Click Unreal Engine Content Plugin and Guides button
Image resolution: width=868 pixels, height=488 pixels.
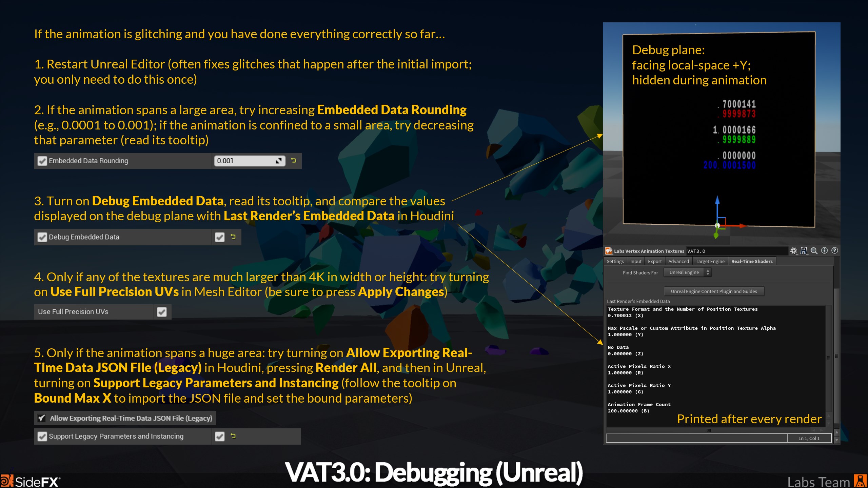[714, 291]
